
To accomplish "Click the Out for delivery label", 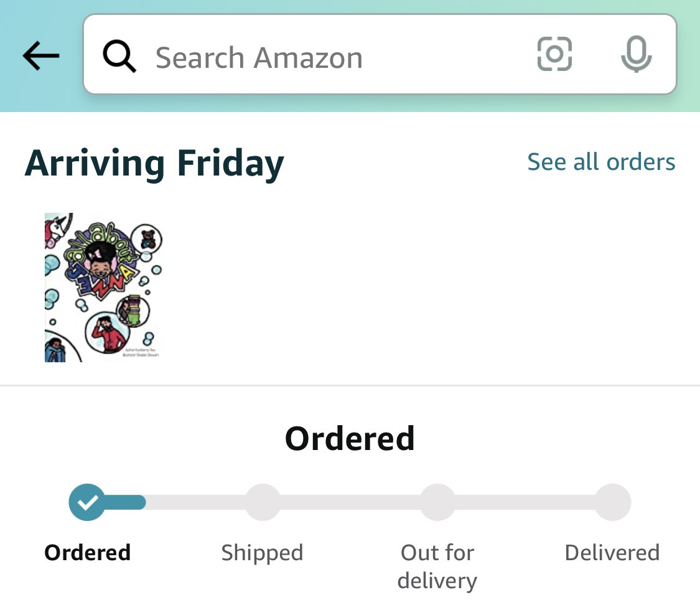I will (x=437, y=566).
